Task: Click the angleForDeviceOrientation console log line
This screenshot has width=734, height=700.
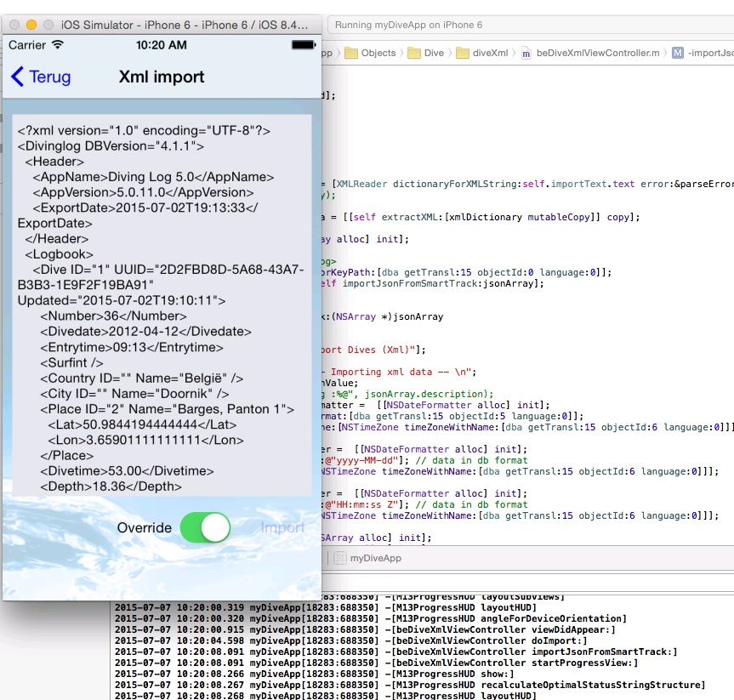Action: [x=371, y=619]
